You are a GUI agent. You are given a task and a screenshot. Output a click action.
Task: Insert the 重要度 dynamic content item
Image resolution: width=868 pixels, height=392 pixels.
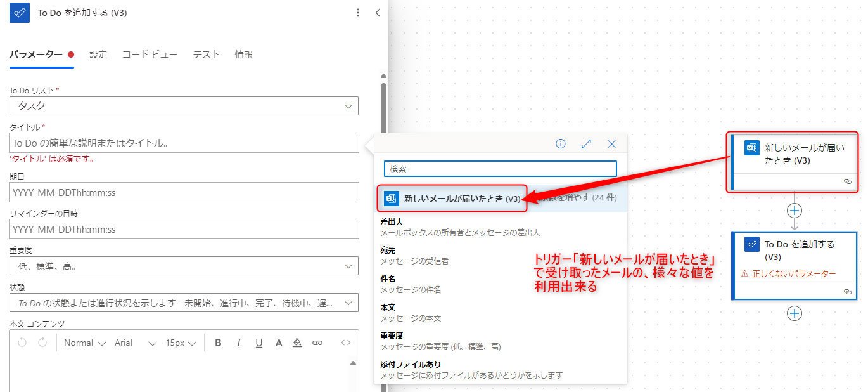coord(501,341)
